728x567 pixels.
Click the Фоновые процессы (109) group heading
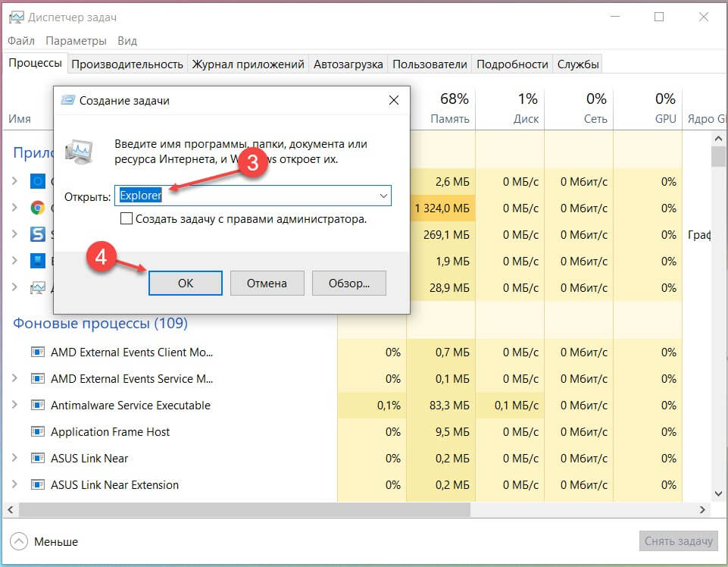pyautogui.click(x=100, y=323)
